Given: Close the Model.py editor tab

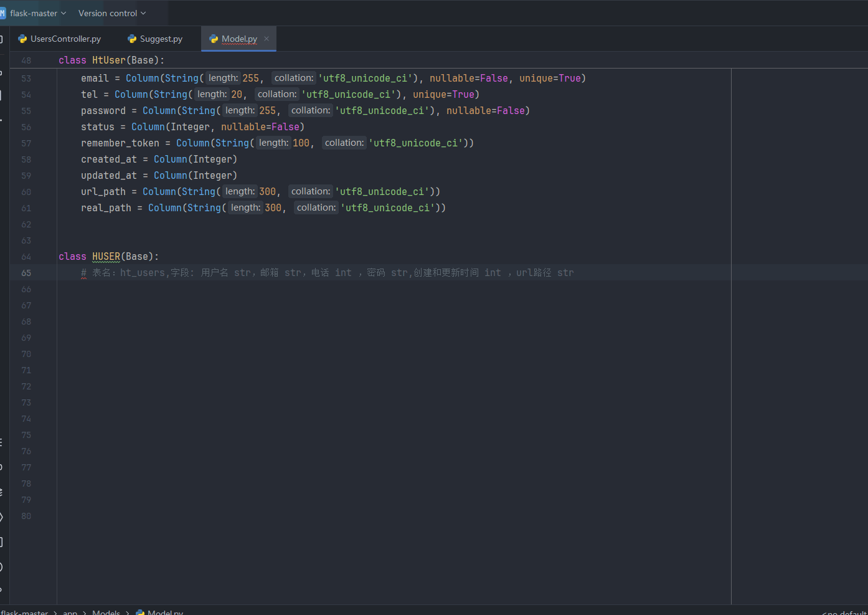Looking at the screenshot, I should (x=267, y=39).
